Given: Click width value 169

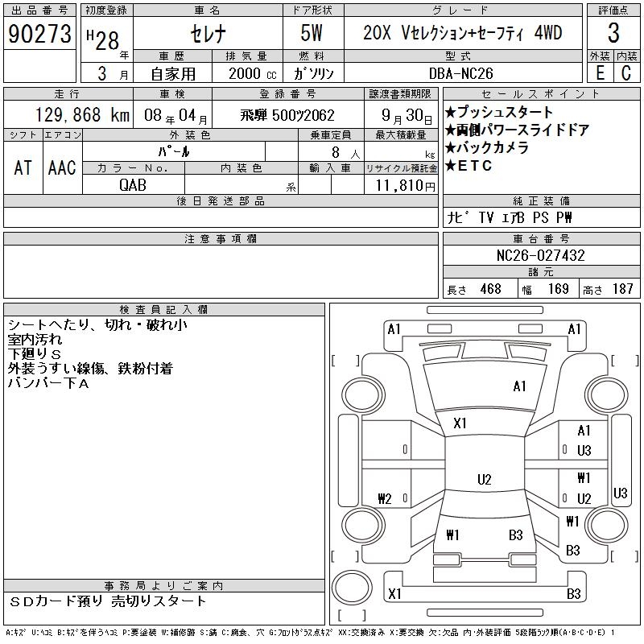Looking at the screenshot, I should 559,289.
